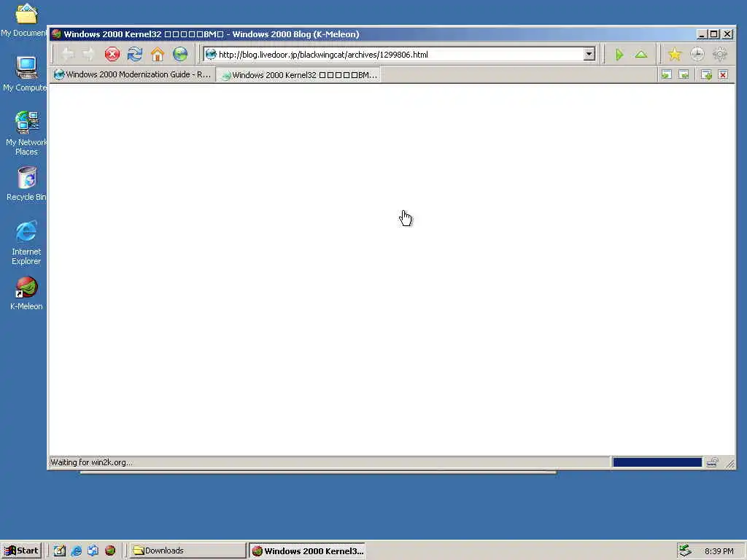Select Internet Explorer desktop shortcut

(26, 243)
